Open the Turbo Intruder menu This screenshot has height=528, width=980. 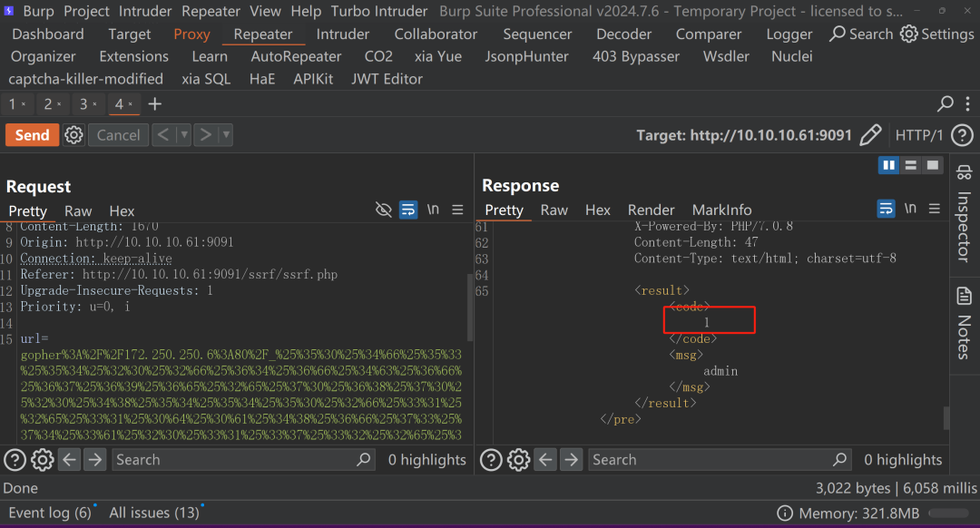(379, 11)
